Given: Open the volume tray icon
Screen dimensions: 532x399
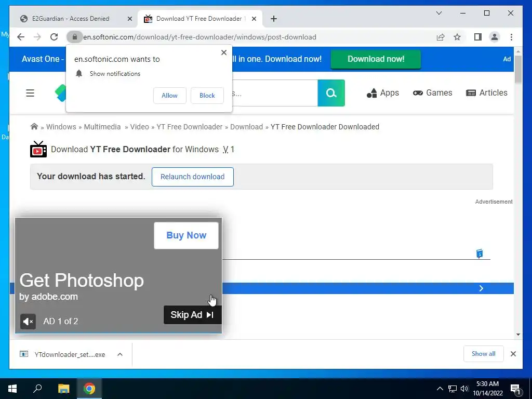Looking at the screenshot, I should (x=464, y=389).
